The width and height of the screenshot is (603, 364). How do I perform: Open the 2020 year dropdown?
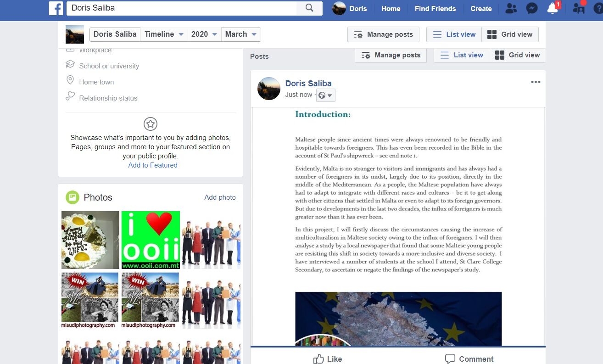[x=204, y=34]
